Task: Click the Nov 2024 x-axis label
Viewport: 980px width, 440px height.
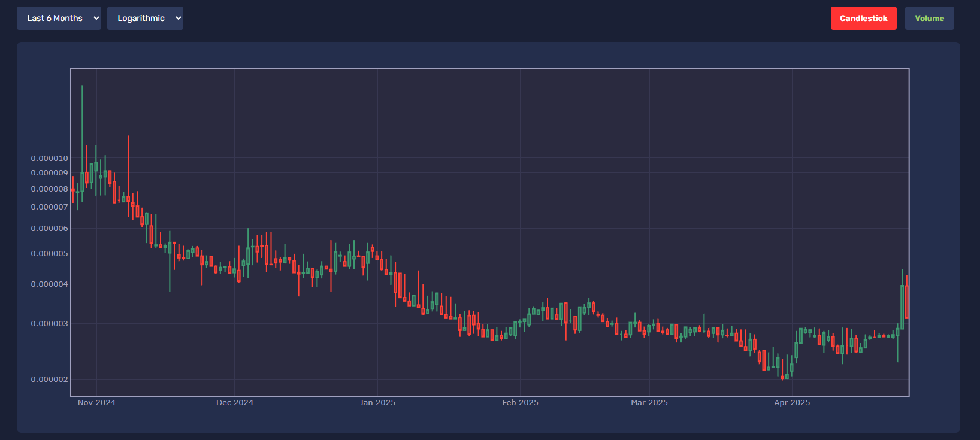Action: [x=96, y=403]
